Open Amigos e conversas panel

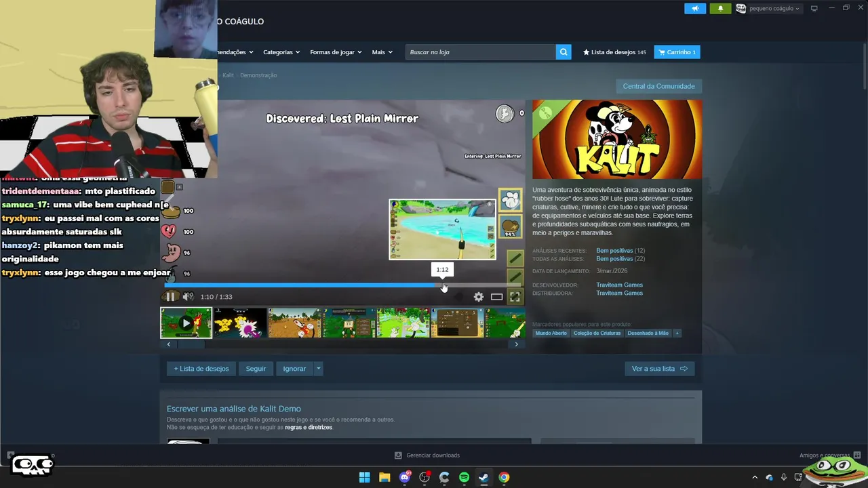pos(830,455)
